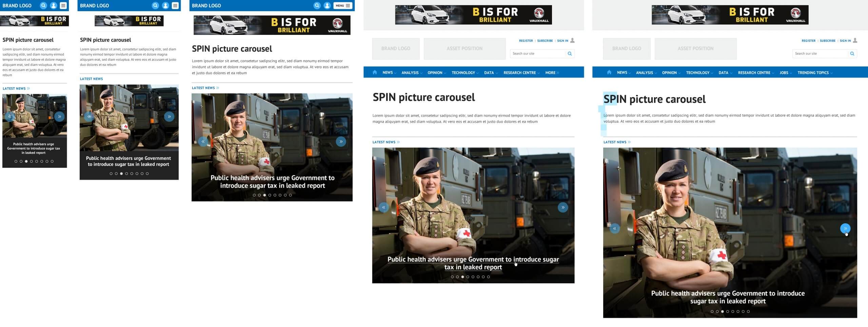The height and width of the screenshot is (327, 868).
Task: Select the last carousel dot in the narrowest mobile carousel
Action: tap(52, 161)
